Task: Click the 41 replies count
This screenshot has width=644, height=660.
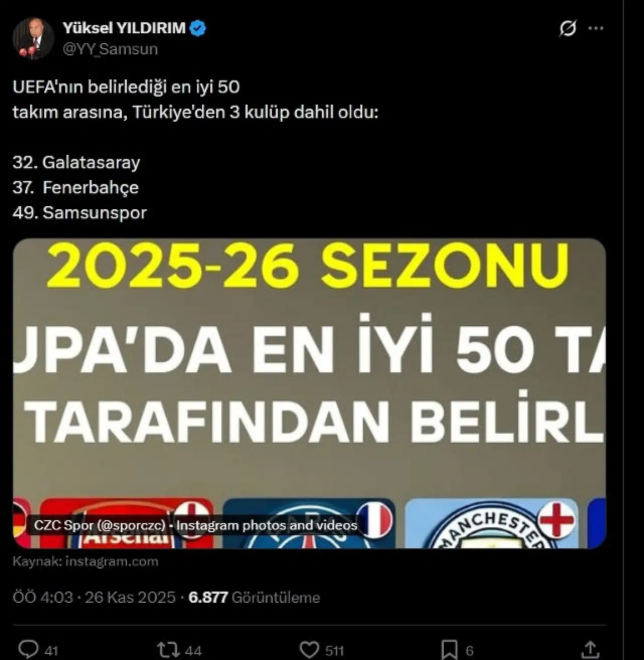Action: coord(51,651)
